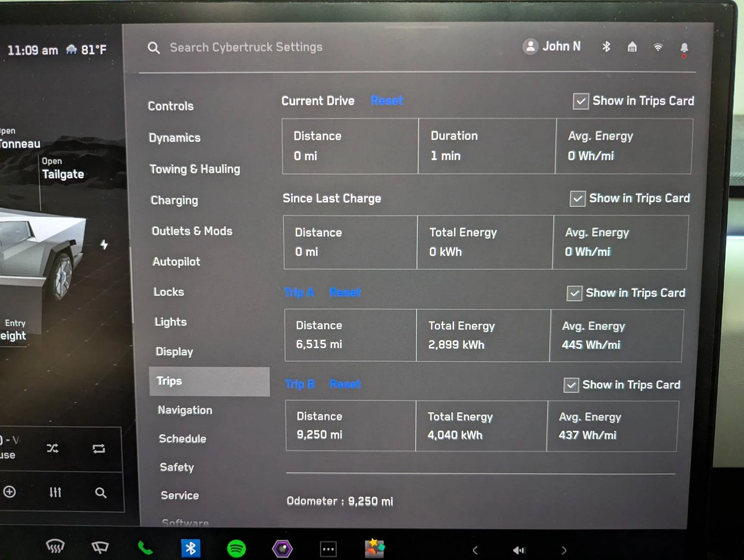
Task: Rename via the Trip B label
Action: pyautogui.click(x=300, y=384)
